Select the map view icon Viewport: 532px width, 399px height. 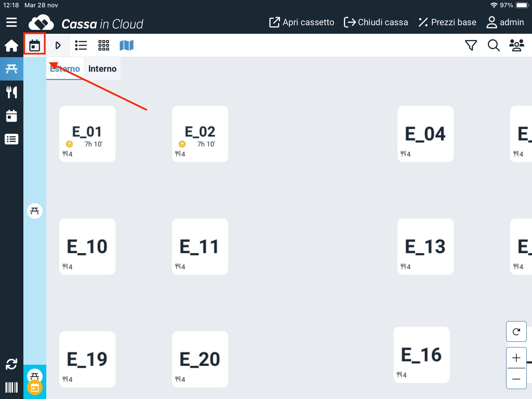[x=127, y=45]
